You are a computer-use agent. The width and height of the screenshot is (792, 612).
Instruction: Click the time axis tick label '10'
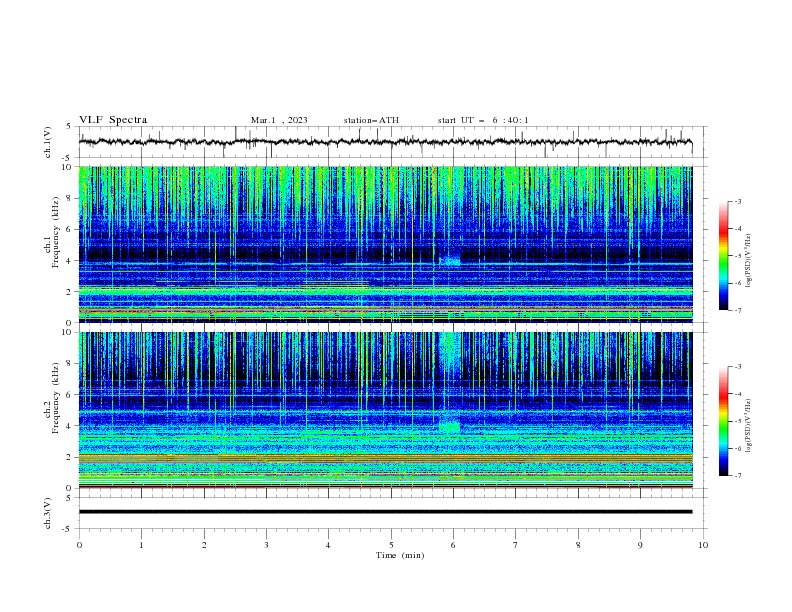tap(703, 545)
